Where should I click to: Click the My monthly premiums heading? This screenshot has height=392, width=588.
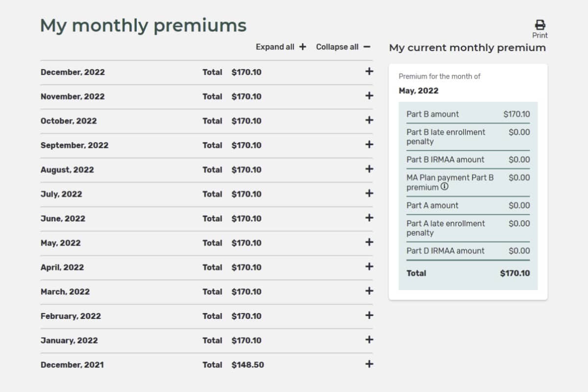144,25
